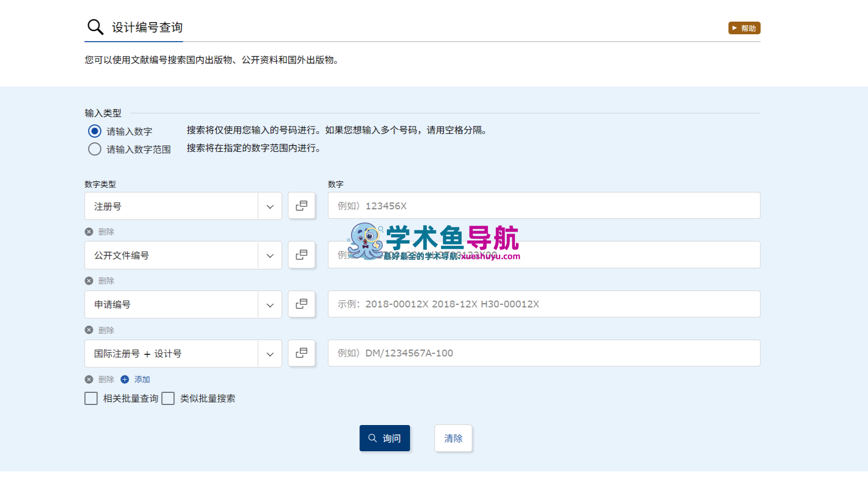
Task: Delete the 注册号 row via 删除
Action: [100, 231]
